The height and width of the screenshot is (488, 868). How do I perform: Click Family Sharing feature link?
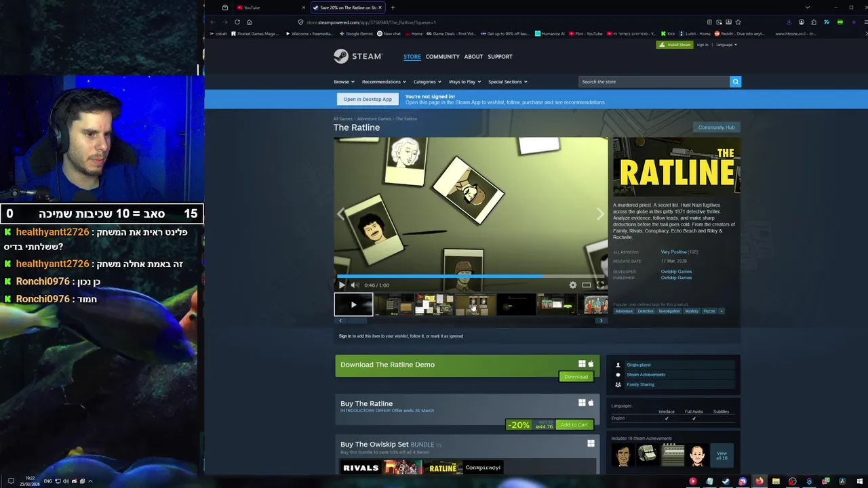click(640, 385)
